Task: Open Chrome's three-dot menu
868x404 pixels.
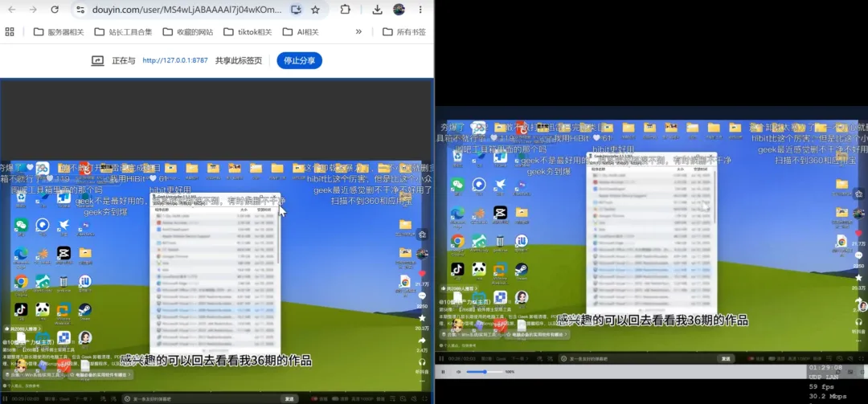Action: pos(420,10)
